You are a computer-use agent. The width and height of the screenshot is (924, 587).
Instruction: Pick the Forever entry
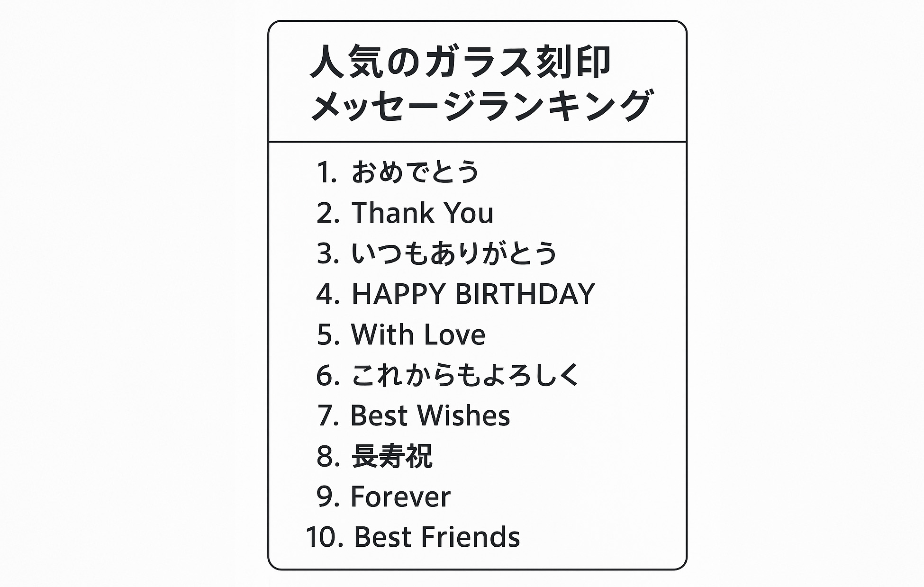tap(400, 497)
